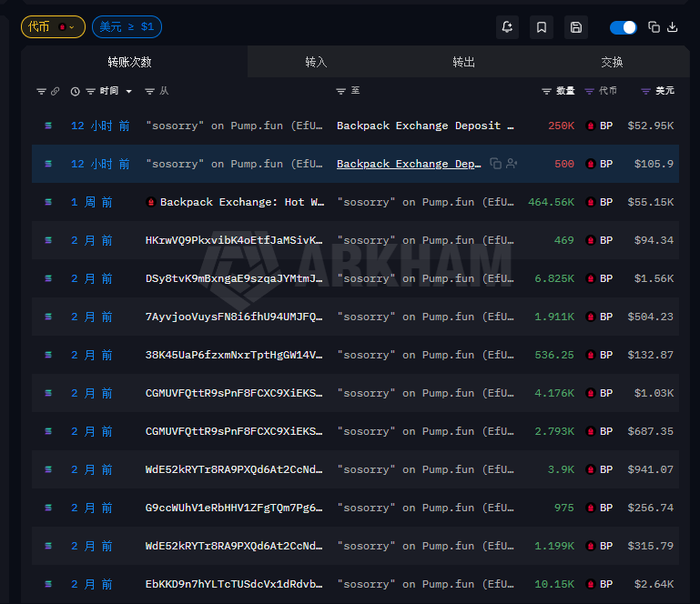700x604 pixels.
Task: Toggle the blue switch in toolbar
Action: (x=624, y=27)
